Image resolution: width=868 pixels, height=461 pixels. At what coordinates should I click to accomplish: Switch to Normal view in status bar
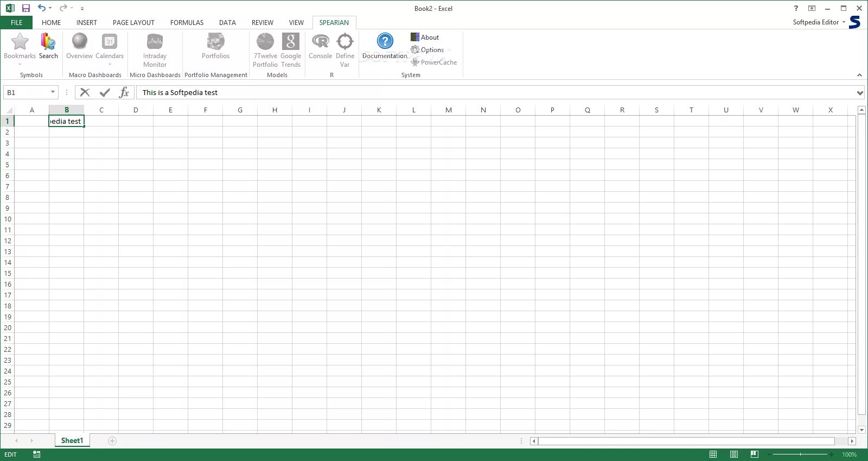coord(713,454)
